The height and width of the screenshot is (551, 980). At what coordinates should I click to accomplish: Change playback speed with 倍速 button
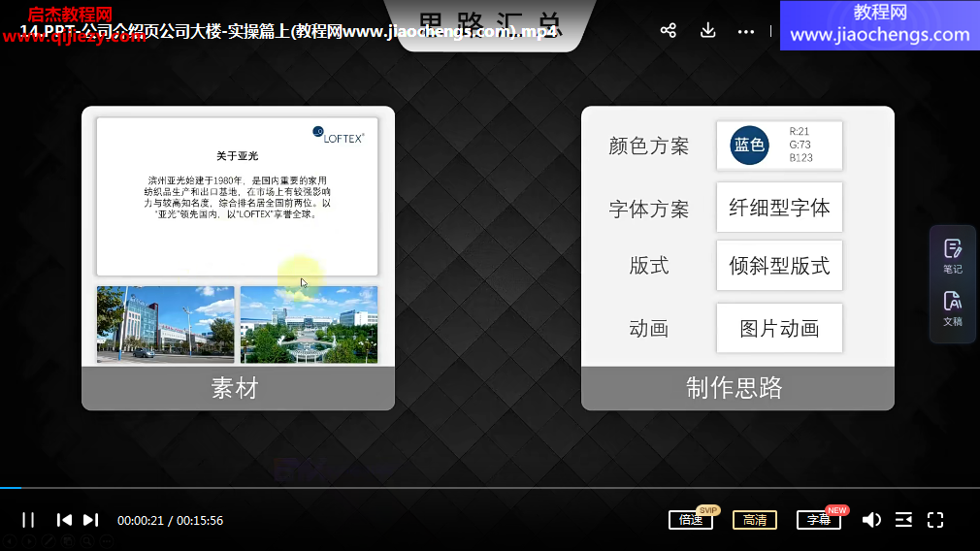tap(691, 520)
